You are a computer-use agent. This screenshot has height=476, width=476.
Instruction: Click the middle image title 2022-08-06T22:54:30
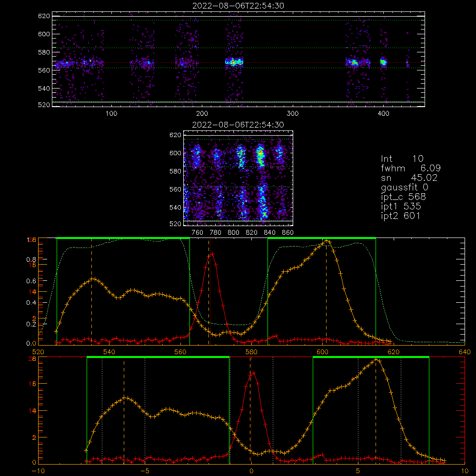pyautogui.click(x=238, y=125)
